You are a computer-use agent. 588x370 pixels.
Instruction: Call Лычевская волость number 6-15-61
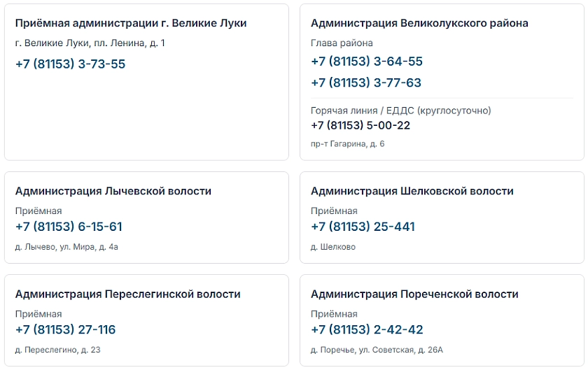click(x=69, y=227)
